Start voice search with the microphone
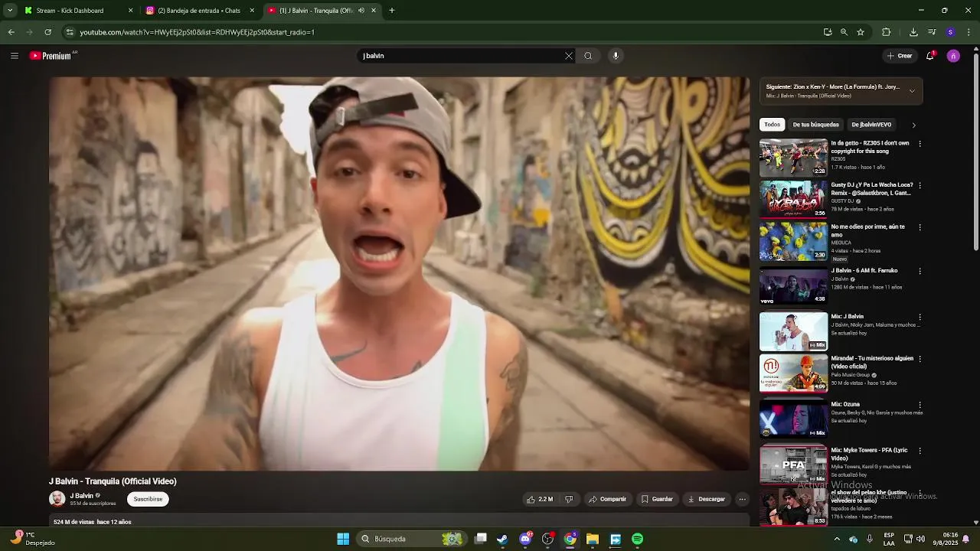This screenshot has height=551, width=980. click(616, 56)
